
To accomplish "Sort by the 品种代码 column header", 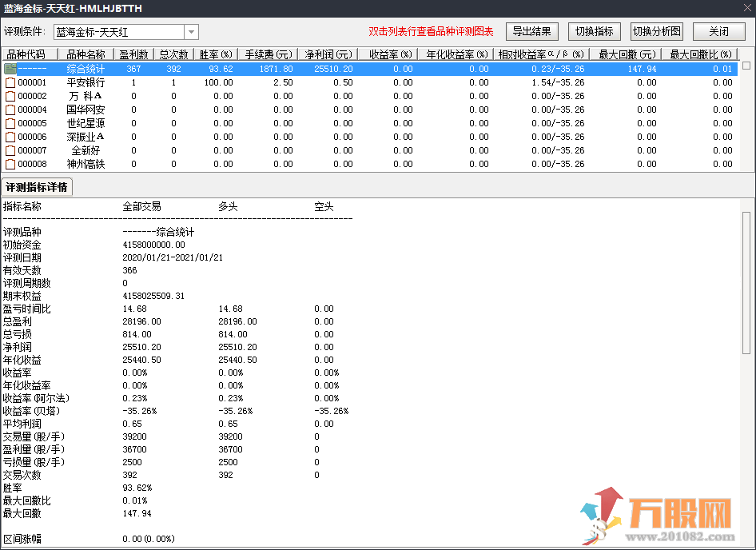I will coord(30,54).
